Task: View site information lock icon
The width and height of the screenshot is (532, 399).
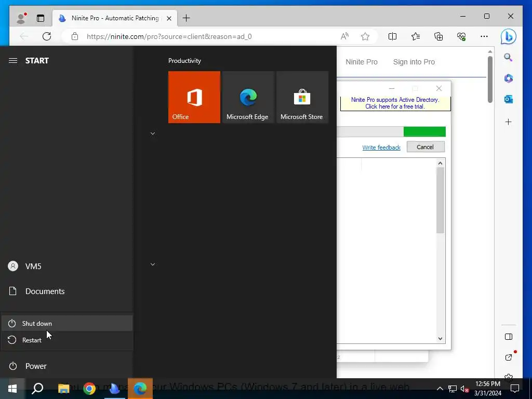Action: pos(75,36)
